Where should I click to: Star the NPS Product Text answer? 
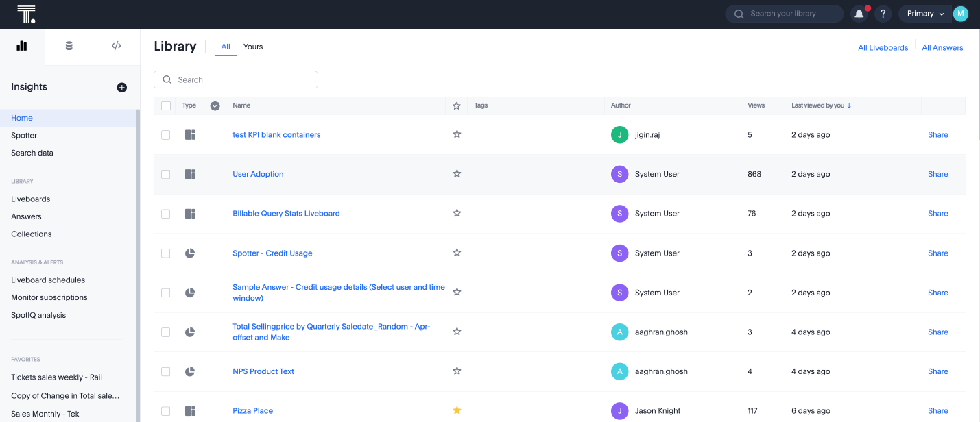[x=457, y=371]
